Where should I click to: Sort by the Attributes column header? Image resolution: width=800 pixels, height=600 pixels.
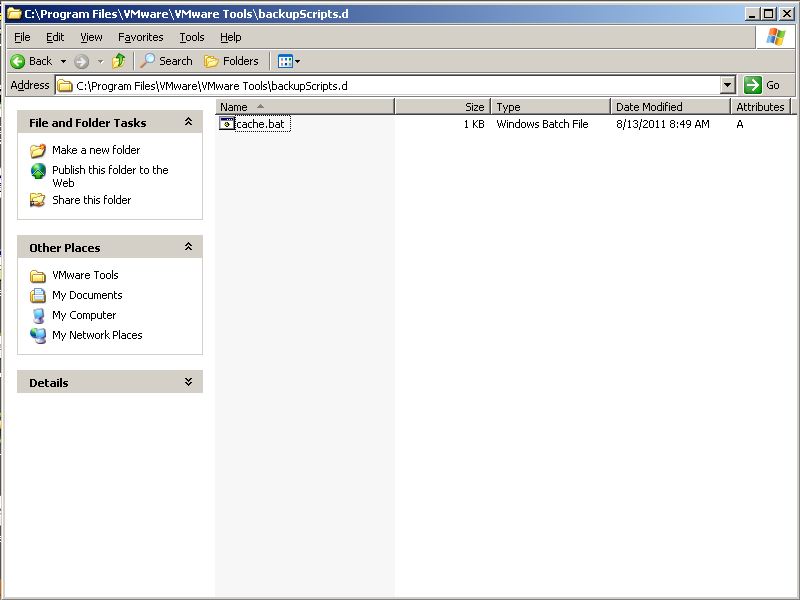click(x=760, y=107)
